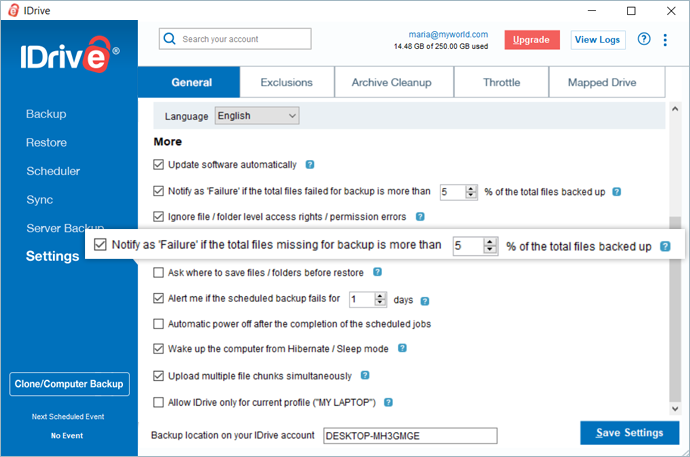Open the three-dot more options menu
This screenshot has height=457, width=690.
665,40
